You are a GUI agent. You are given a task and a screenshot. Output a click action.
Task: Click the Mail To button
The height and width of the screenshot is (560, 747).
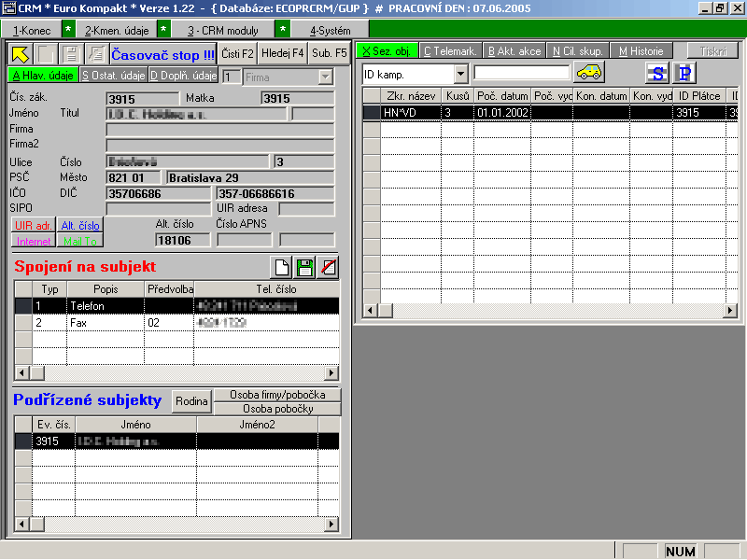point(80,241)
